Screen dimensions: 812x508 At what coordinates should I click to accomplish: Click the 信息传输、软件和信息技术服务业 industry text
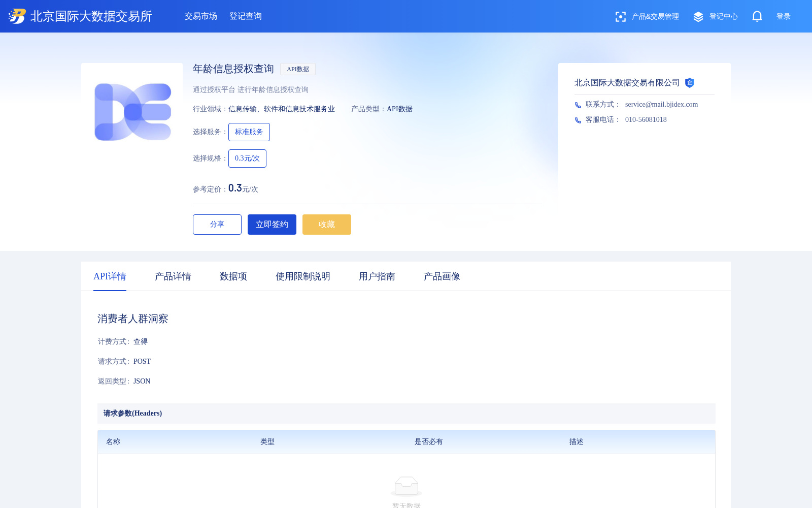tap(282, 109)
